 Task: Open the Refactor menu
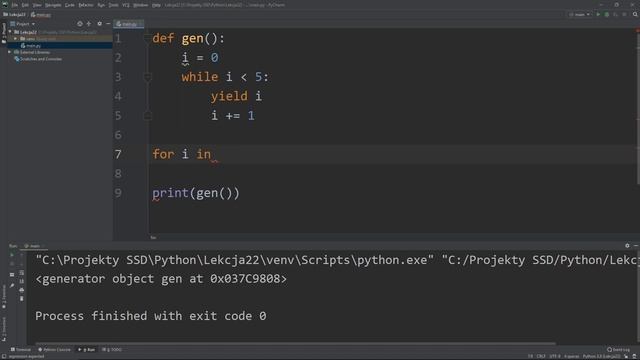[86, 5]
